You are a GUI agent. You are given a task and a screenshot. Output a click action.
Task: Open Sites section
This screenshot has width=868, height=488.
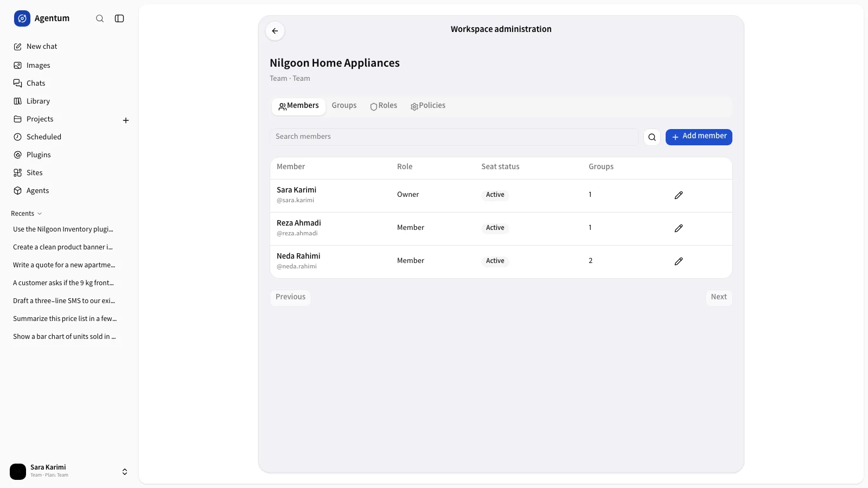click(x=69, y=172)
